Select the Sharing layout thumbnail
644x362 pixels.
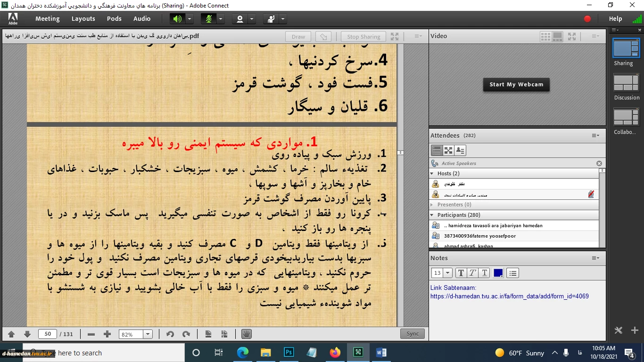tap(626, 48)
